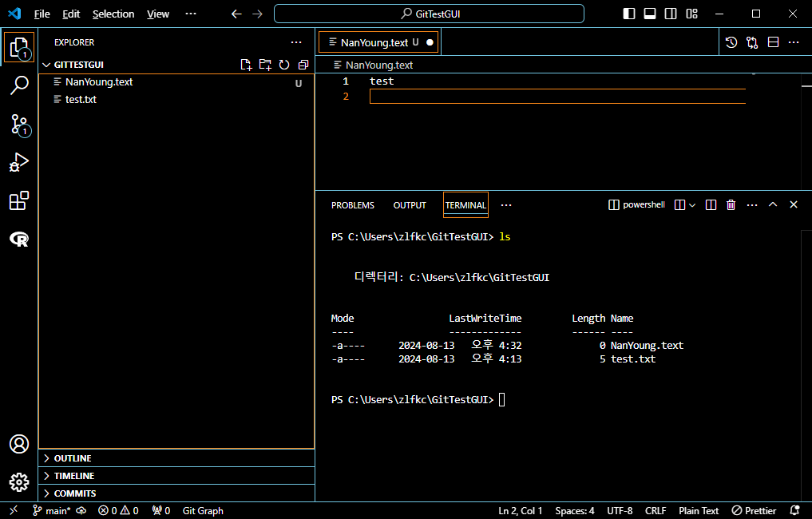
Task: Open the Explorer view in activity bar
Action: pos(19,47)
